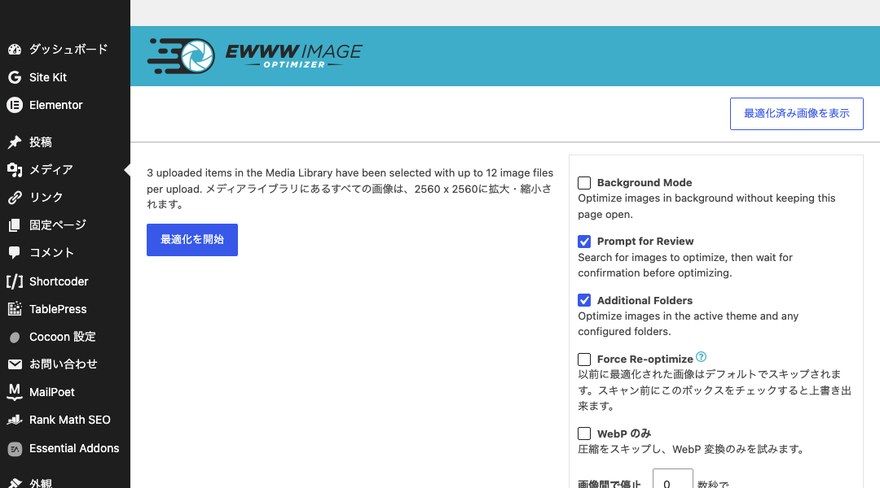Open the MailPoet M icon
Image resolution: width=880 pixels, height=488 pixels.
[x=15, y=392]
